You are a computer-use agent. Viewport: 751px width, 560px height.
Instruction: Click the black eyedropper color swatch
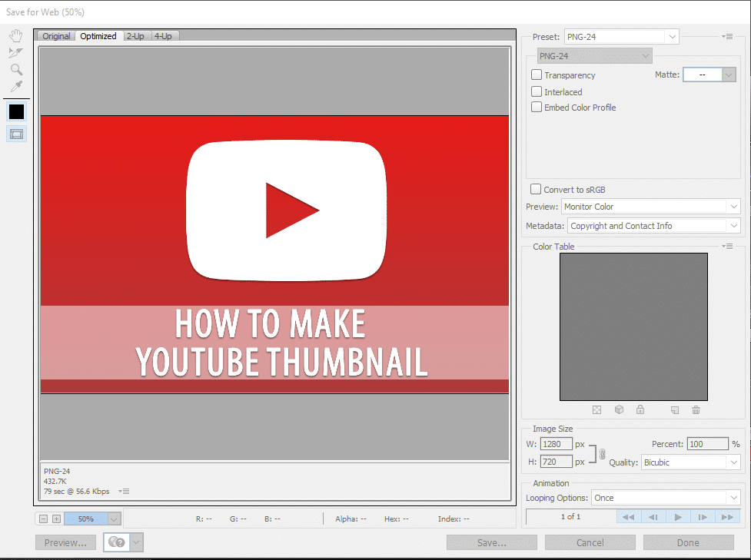click(x=16, y=112)
